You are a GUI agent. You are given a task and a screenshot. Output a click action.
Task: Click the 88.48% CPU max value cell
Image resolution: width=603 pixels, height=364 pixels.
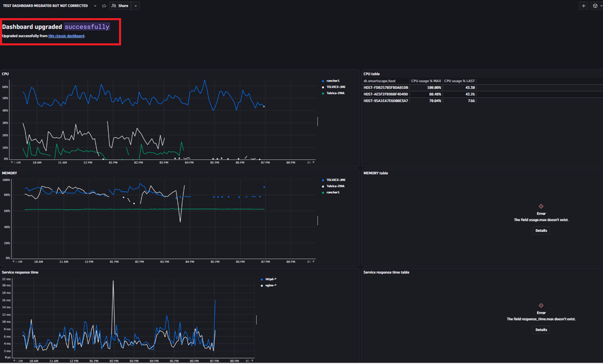[x=435, y=94]
